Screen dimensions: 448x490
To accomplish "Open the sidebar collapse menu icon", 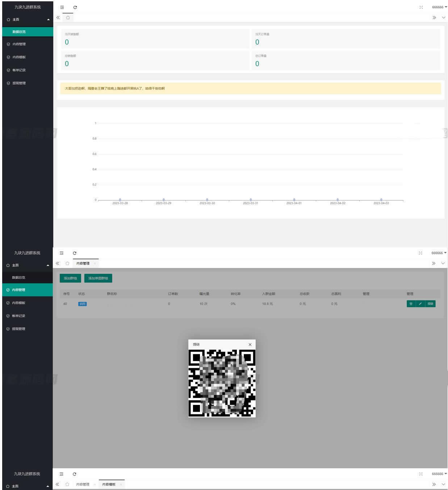I will click(x=62, y=7).
